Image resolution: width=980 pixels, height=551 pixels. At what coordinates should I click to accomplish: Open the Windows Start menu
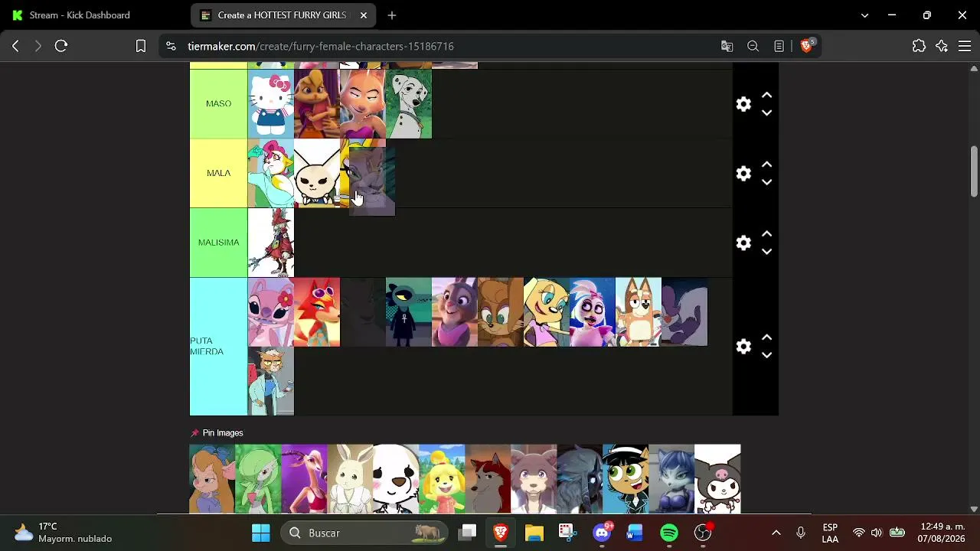[x=261, y=533]
